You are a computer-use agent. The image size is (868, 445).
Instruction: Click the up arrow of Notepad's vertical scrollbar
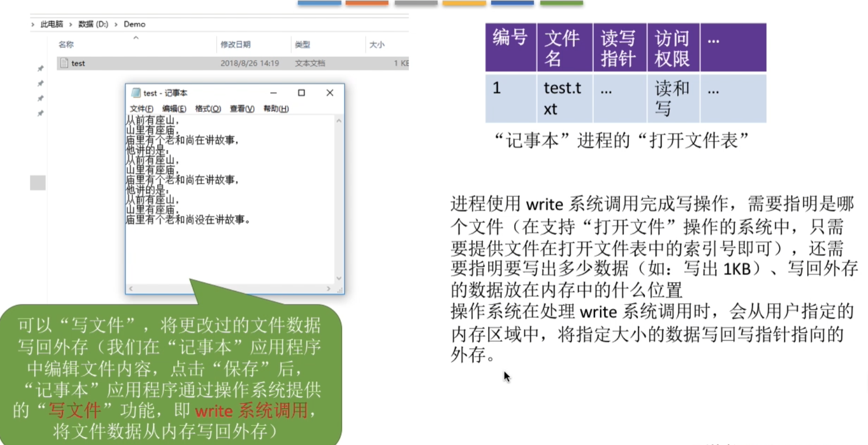[339, 121]
